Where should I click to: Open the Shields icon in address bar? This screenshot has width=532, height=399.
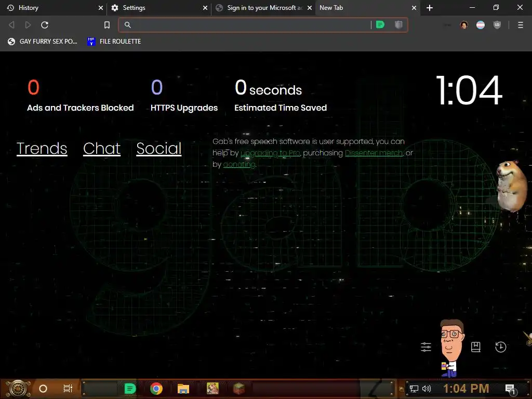[398, 25]
